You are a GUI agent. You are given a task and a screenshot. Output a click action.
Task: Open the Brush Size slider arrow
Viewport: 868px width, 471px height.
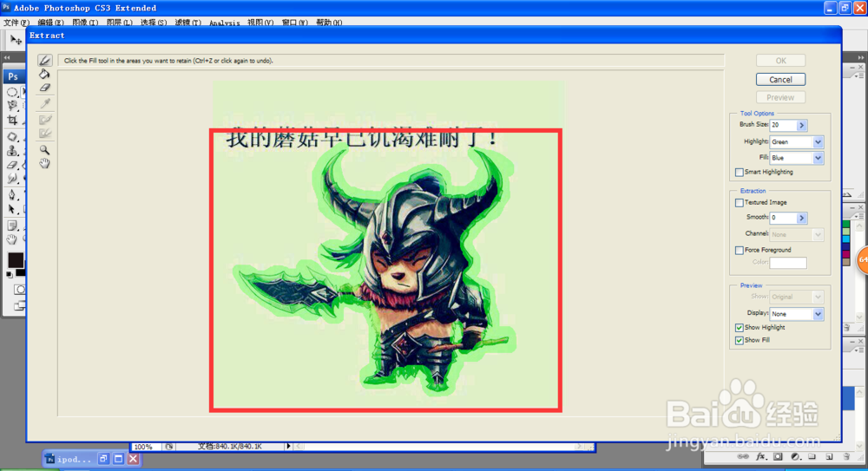point(801,125)
